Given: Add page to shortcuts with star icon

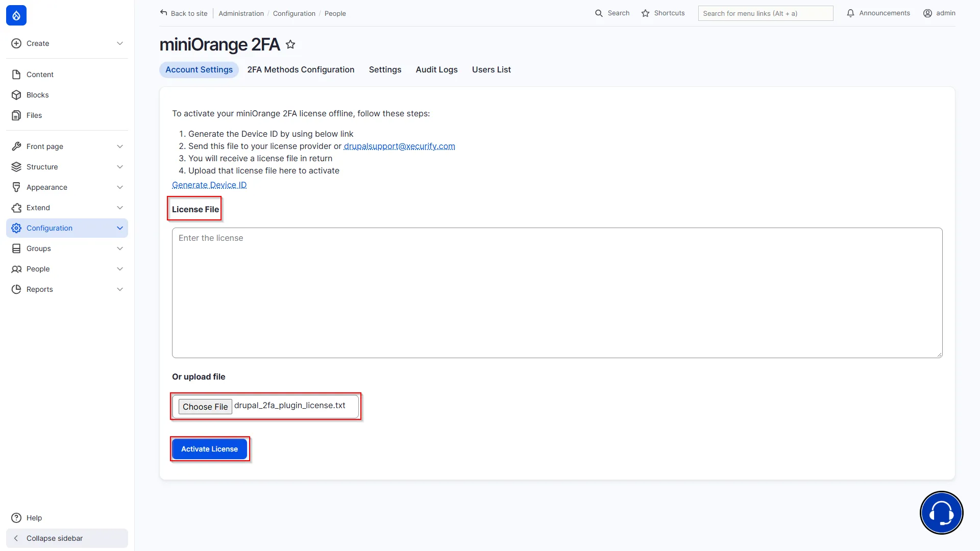Looking at the screenshot, I should (290, 44).
